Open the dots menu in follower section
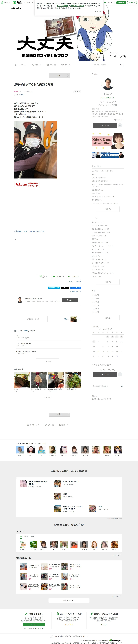Screen dimensions: 138x644 click(x=120, y=374)
